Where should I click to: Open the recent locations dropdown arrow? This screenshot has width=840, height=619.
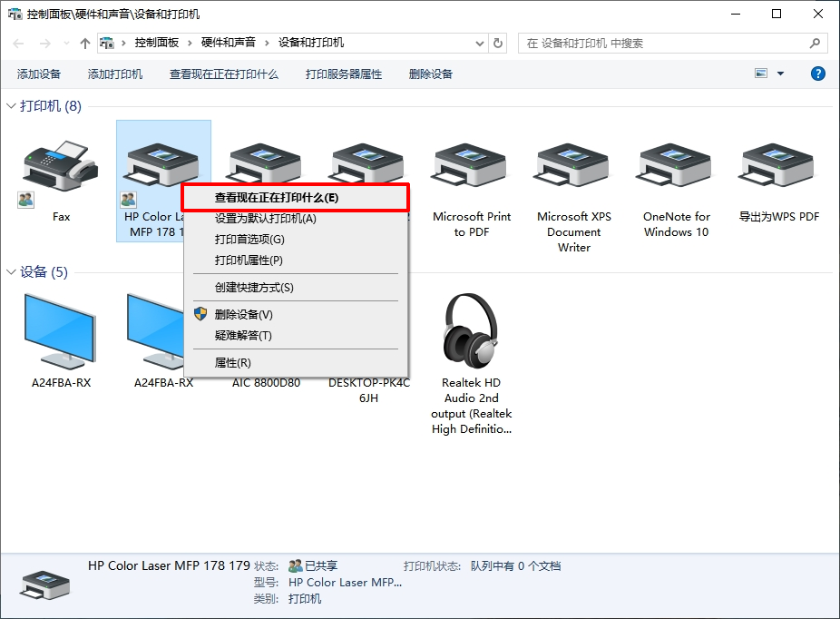tap(66, 43)
